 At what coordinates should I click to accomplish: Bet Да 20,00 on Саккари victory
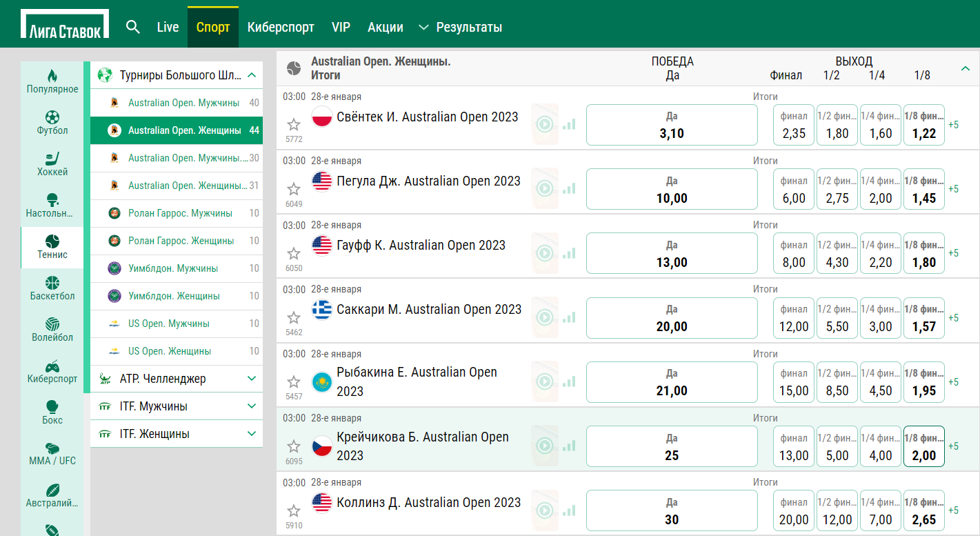pyautogui.click(x=672, y=318)
